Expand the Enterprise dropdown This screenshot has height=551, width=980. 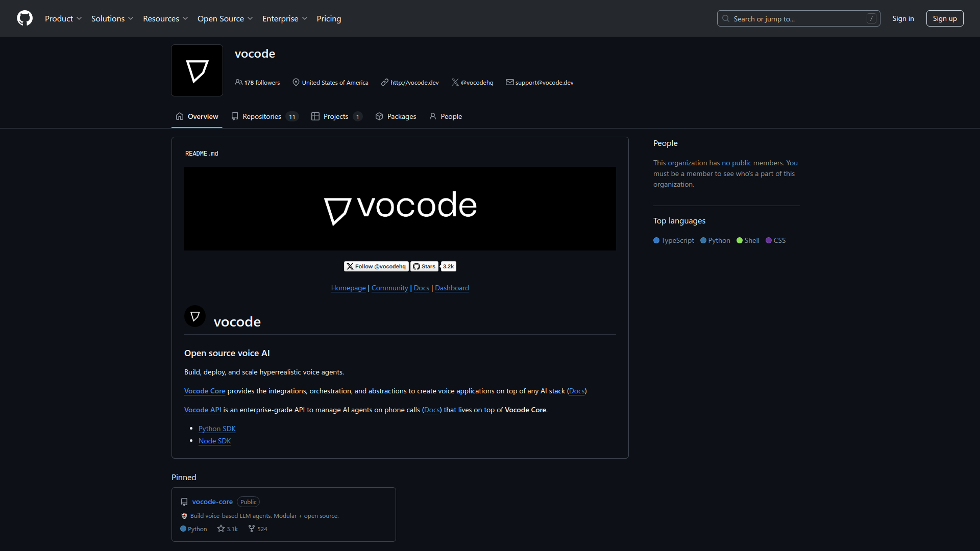[285, 18]
